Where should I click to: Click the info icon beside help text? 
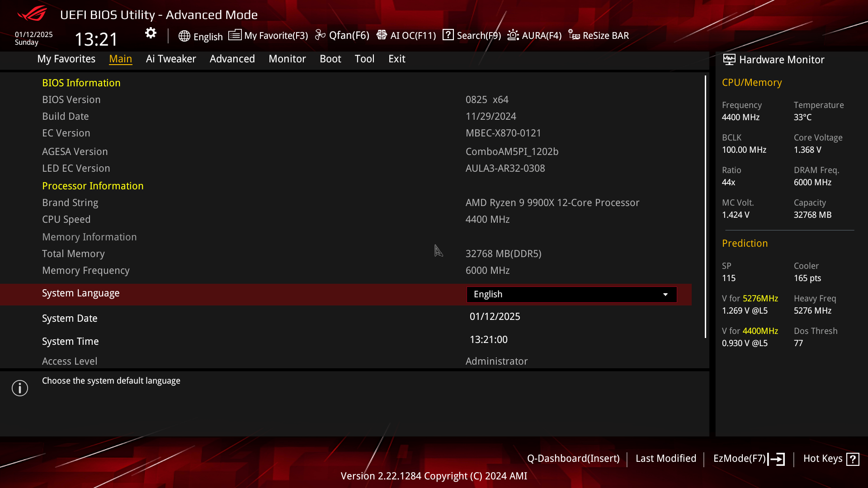click(x=20, y=388)
